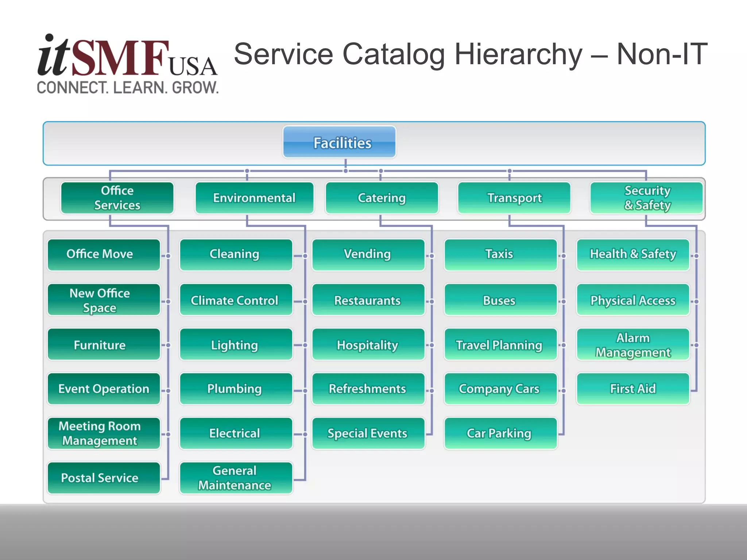This screenshot has width=747, height=560.
Task: Click the Climate Control box
Action: click(x=236, y=300)
